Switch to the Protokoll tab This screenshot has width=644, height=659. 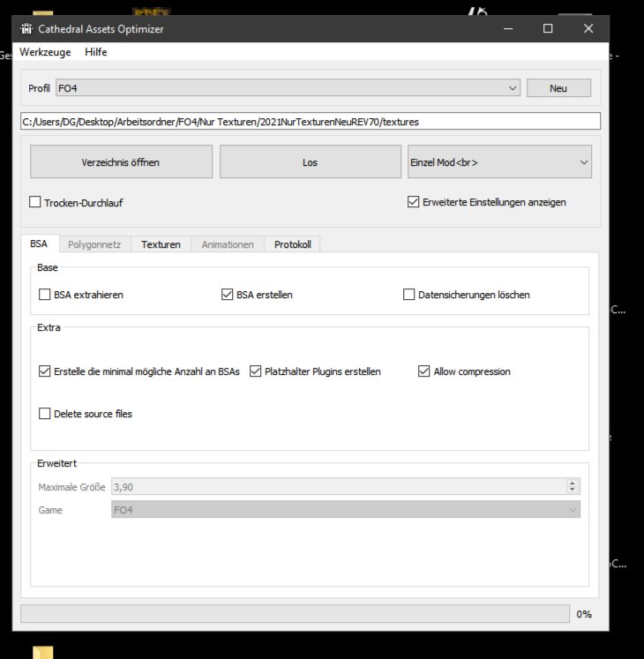pos(292,244)
